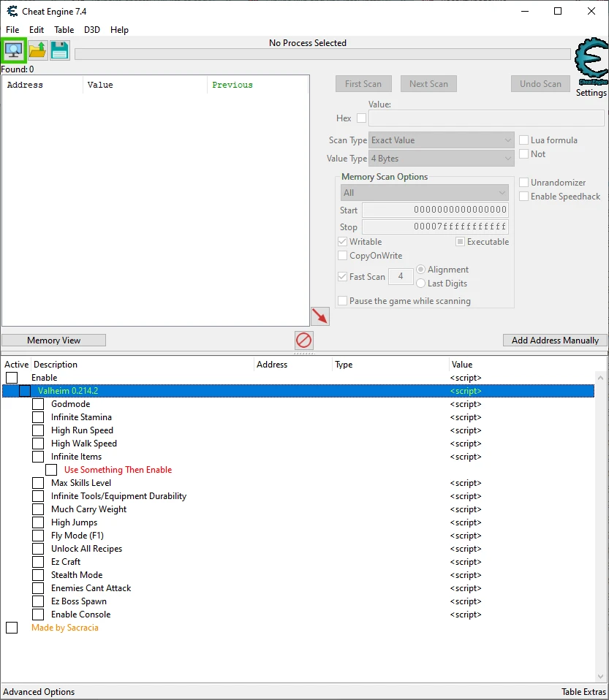This screenshot has height=700, width=609.
Task: Uncheck the Writable memory option
Action: 341,241
